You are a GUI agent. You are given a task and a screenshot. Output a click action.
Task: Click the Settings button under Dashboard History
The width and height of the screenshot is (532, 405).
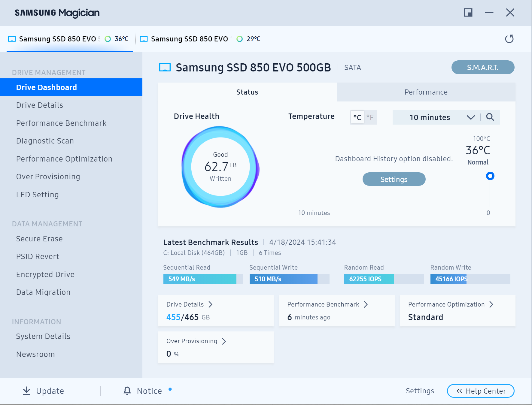[x=394, y=179]
